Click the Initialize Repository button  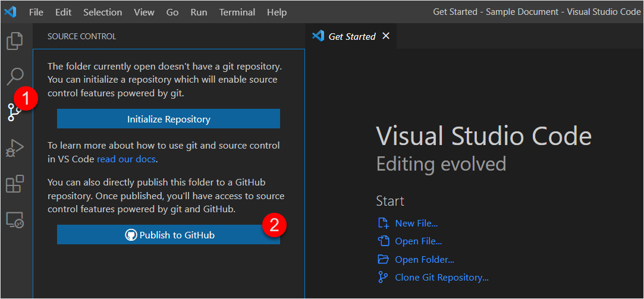coord(168,119)
